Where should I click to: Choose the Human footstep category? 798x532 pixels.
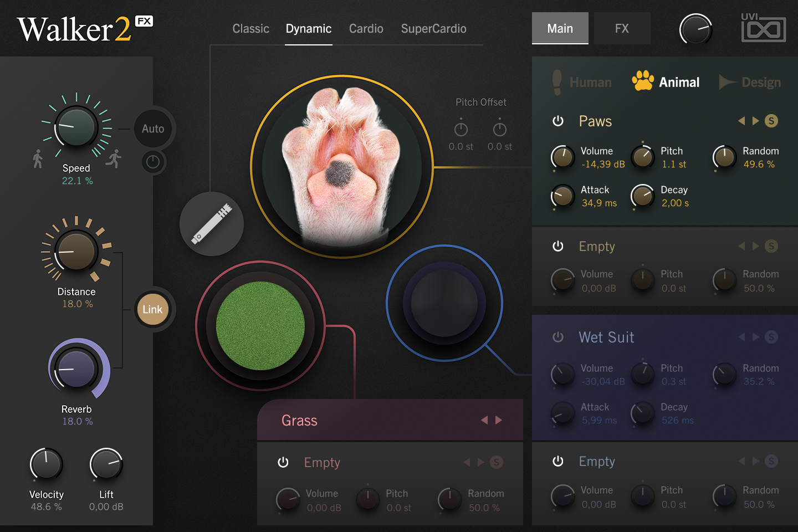[x=581, y=83]
